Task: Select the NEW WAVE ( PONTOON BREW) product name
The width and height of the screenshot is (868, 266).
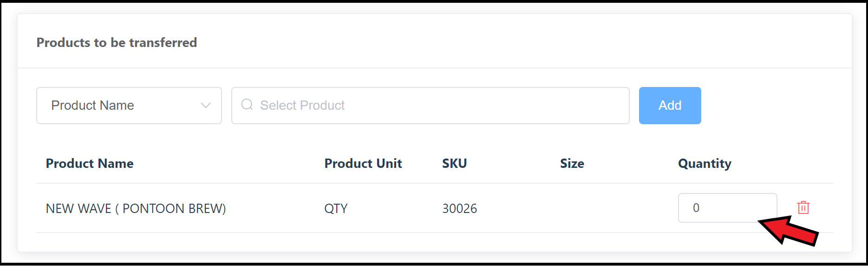Action: click(136, 208)
